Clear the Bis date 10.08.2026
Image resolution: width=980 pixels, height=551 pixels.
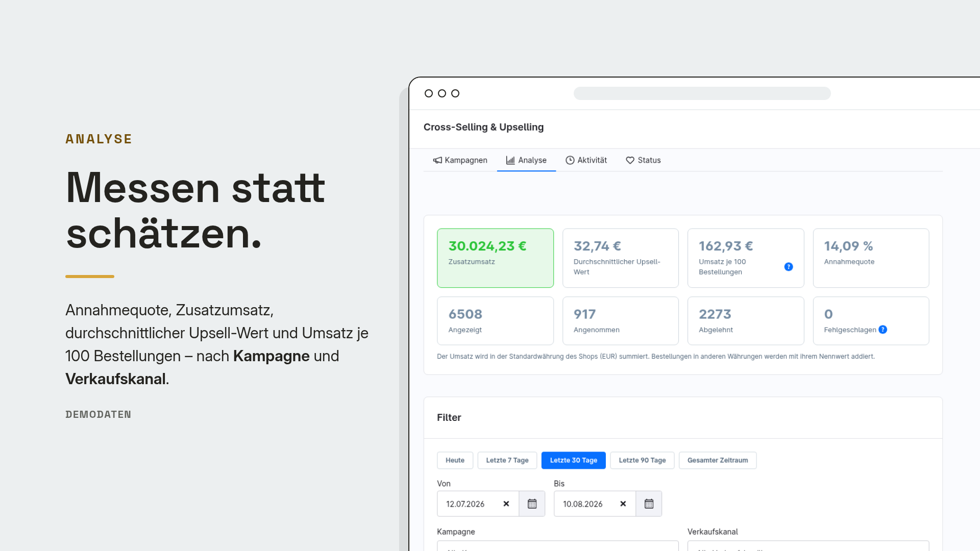623,504
